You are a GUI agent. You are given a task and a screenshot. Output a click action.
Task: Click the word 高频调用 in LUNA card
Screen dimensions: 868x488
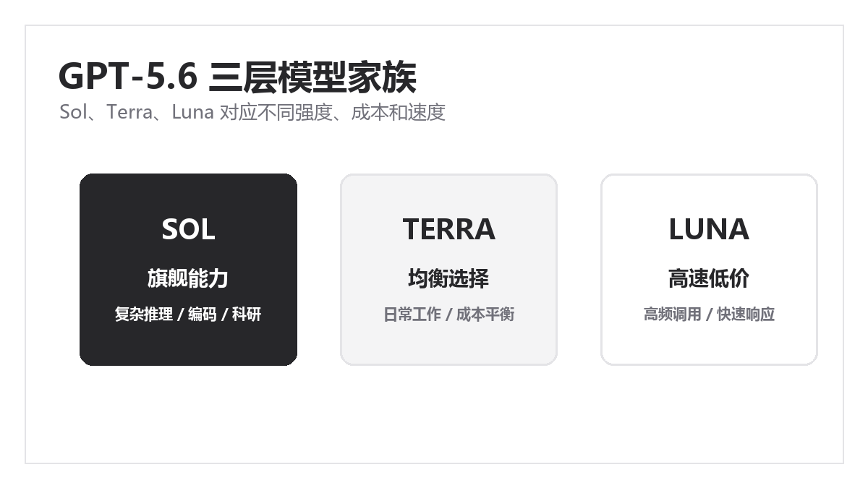click(x=673, y=314)
